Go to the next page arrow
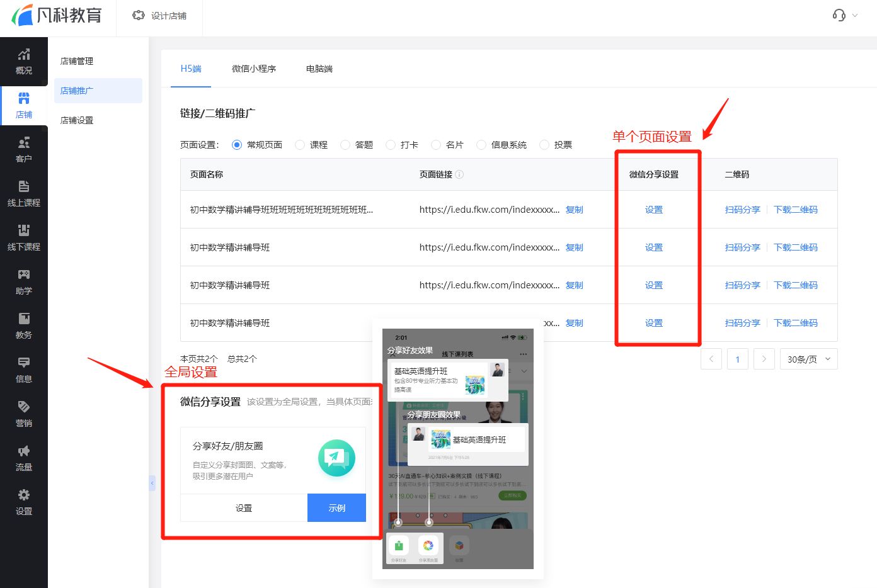The image size is (877, 588). 764,359
